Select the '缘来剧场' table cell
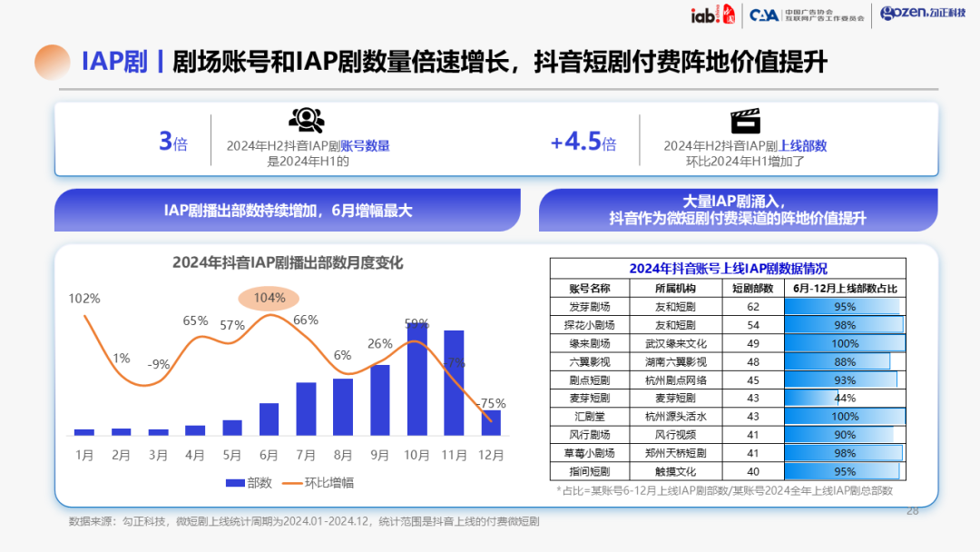The width and height of the screenshot is (980, 552). click(x=590, y=343)
